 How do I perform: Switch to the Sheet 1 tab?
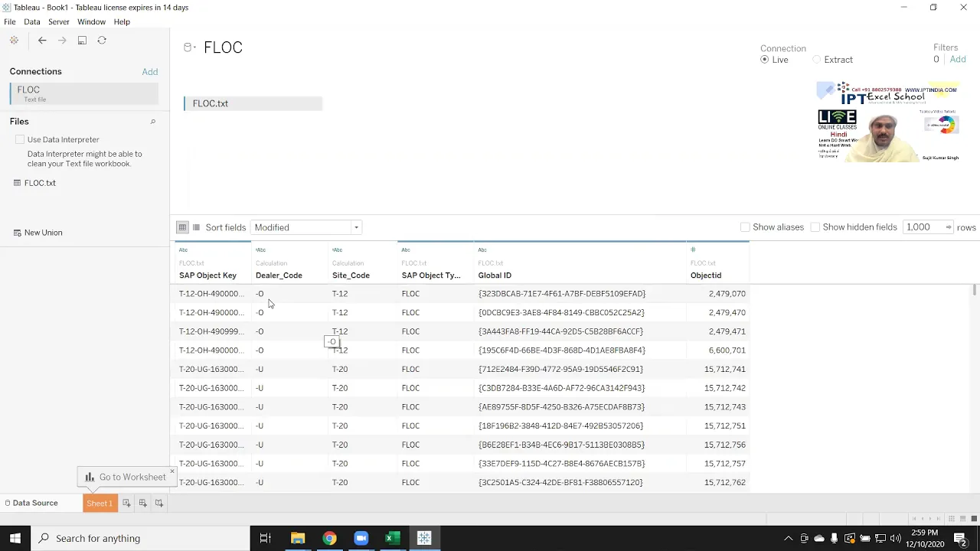pyautogui.click(x=100, y=503)
